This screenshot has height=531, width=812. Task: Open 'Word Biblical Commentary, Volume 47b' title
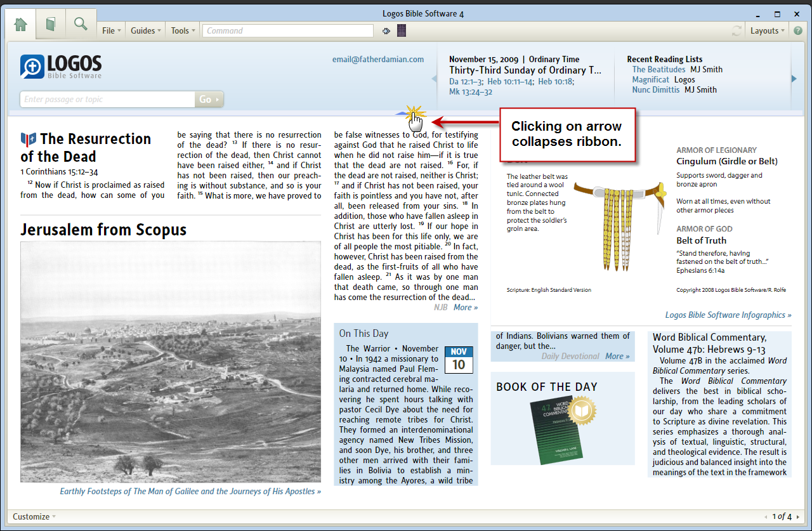pyautogui.click(x=710, y=343)
